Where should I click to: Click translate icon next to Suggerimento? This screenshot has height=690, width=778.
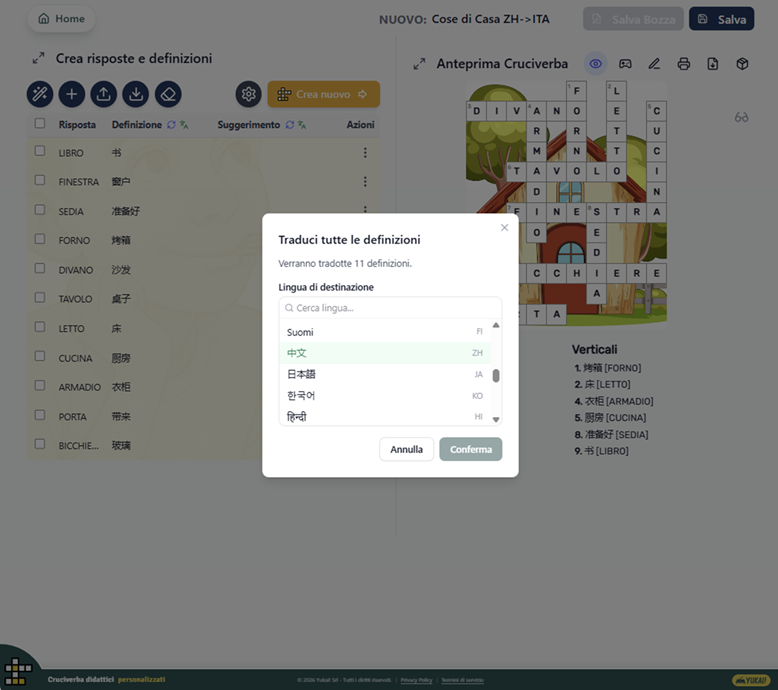[x=302, y=125]
